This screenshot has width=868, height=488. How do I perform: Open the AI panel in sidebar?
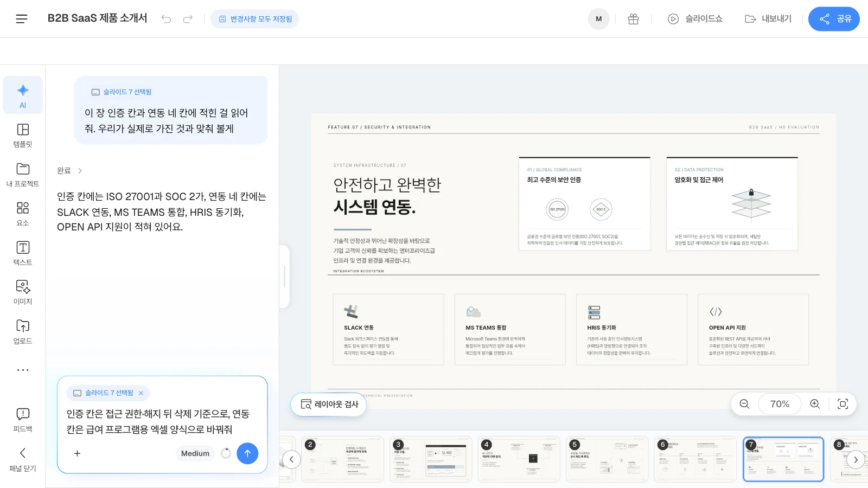(23, 95)
